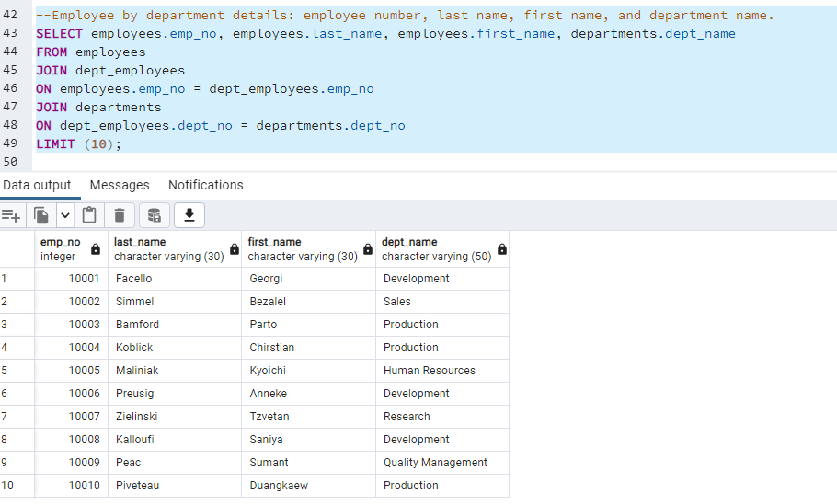Select row number 1 header
837x504 pixels.
(x=17, y=279)
